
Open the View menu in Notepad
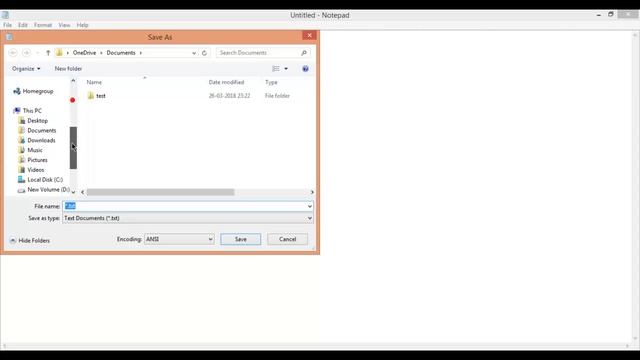click(x=64, y=25)
